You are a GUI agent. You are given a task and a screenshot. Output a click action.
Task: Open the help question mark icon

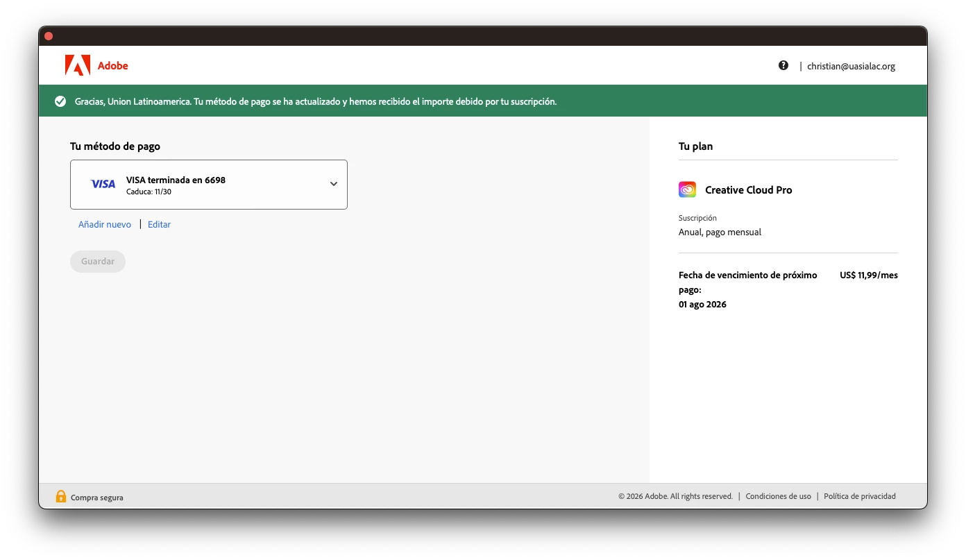click(x=783, y=65)
